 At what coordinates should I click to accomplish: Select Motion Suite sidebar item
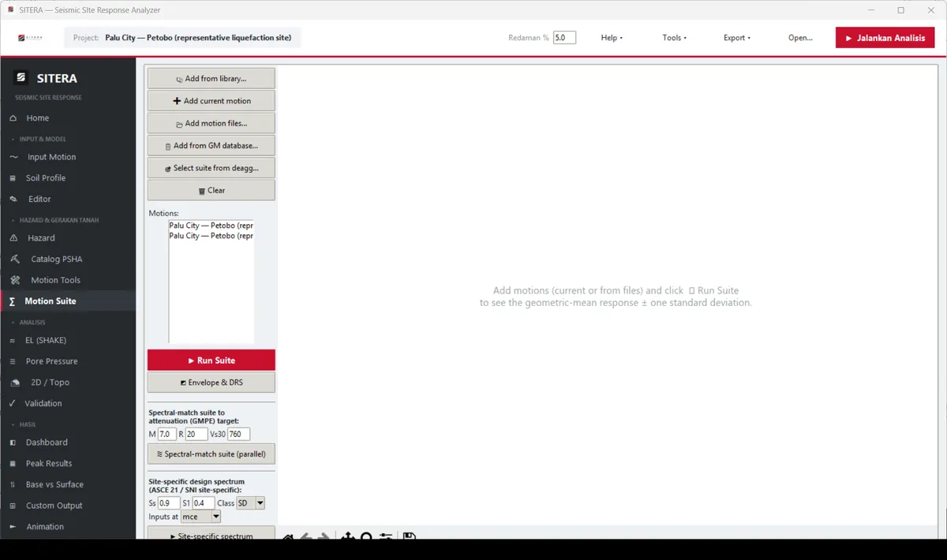pyautogui.click(x=68, y=301)
